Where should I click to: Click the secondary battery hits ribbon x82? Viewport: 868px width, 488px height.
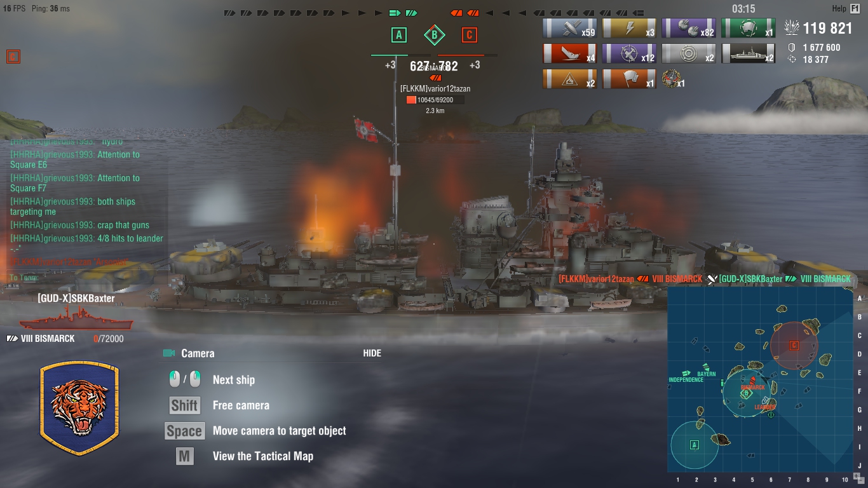pos(688,28)
